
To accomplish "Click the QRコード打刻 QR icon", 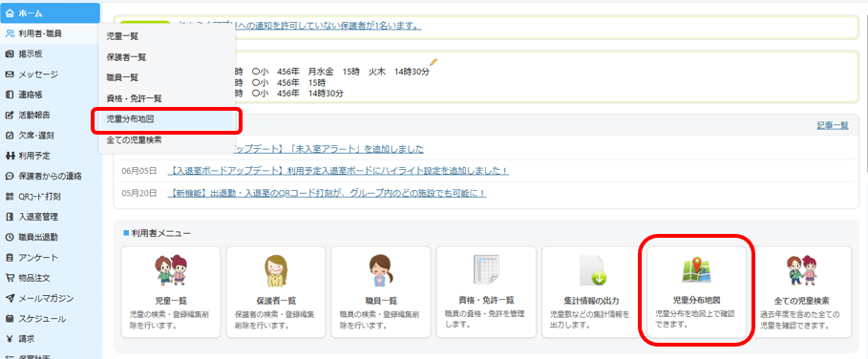I will 10,197.
